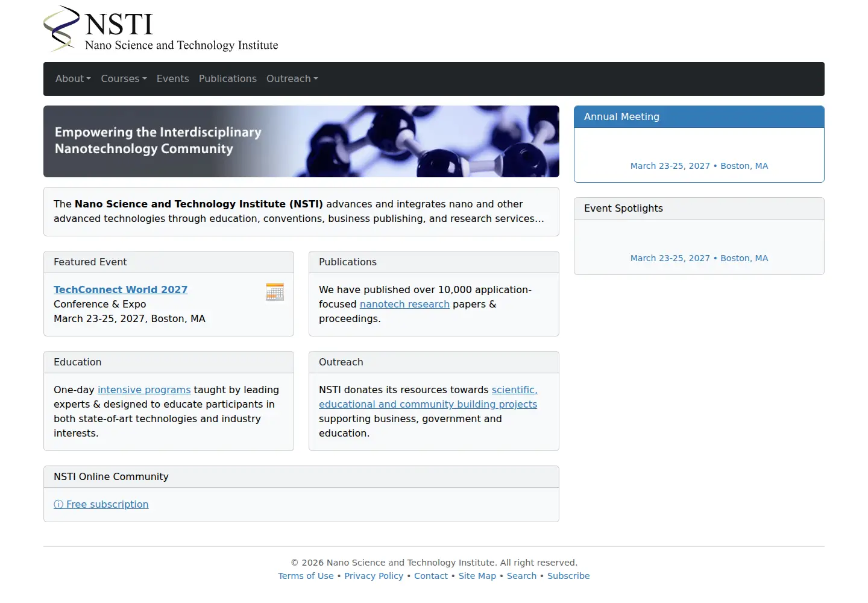This screenshot has width=868, height=603.
Task: Open the Privacy Policy footer link
Action: pyautogui.click(x=374, y=576)
